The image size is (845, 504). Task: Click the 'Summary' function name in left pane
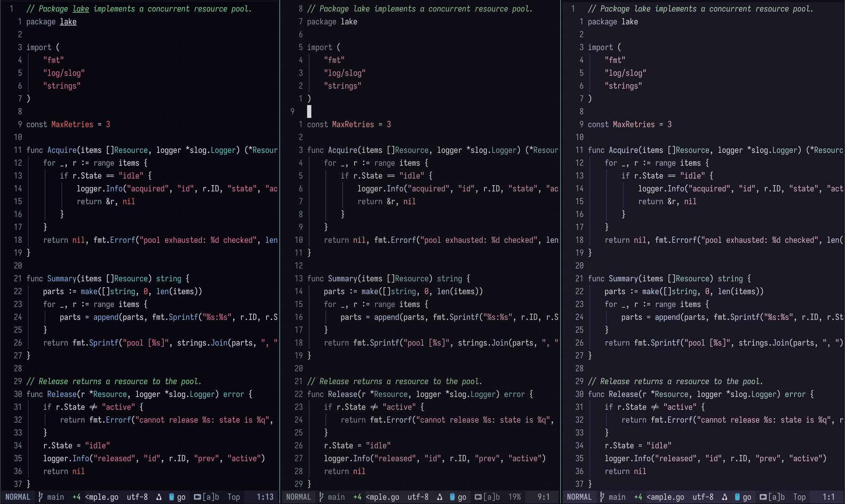pyautogui.click(x=62, y=278)
